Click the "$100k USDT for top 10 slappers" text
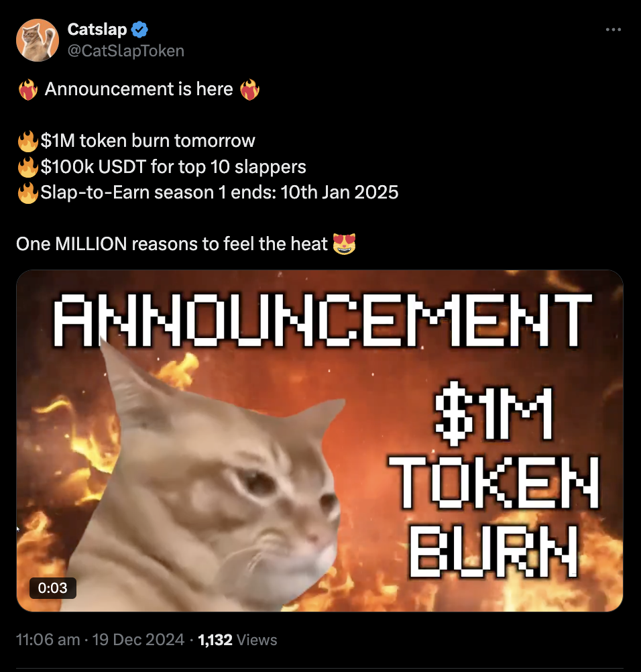Viewport: 641px width, 672px height. (x=173, y=167)
